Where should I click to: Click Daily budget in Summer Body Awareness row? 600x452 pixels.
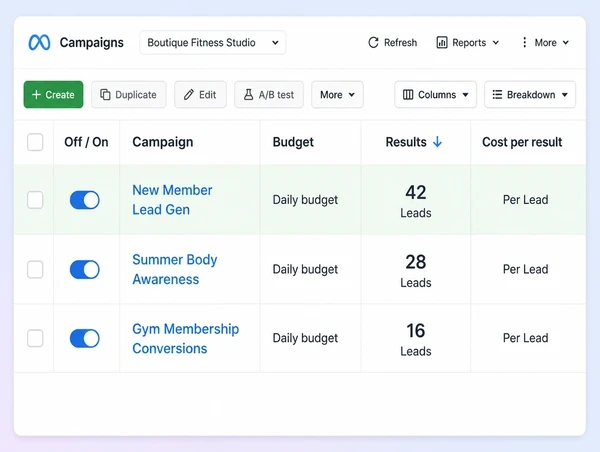coord(305,269)
